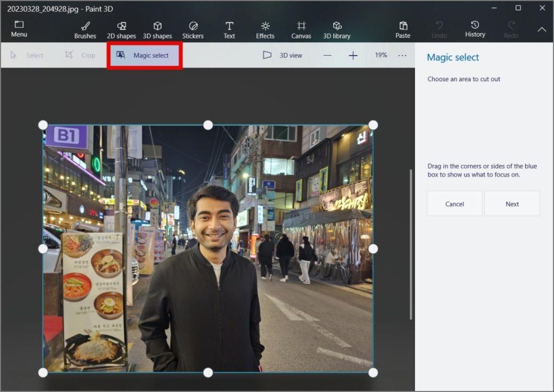Viewport: 554px width, 392px height.
Task: Click the canvas vertical scrollbar
Action: 411,244
